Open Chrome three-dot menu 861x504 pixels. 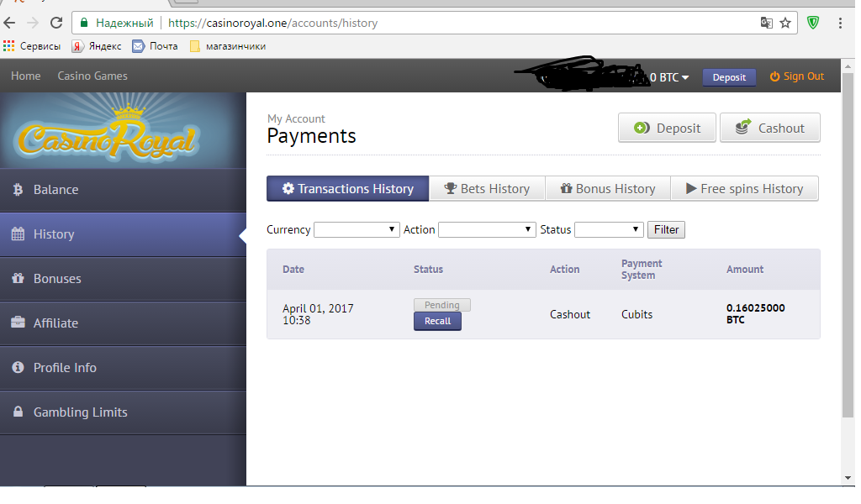[x=840, y=23]
